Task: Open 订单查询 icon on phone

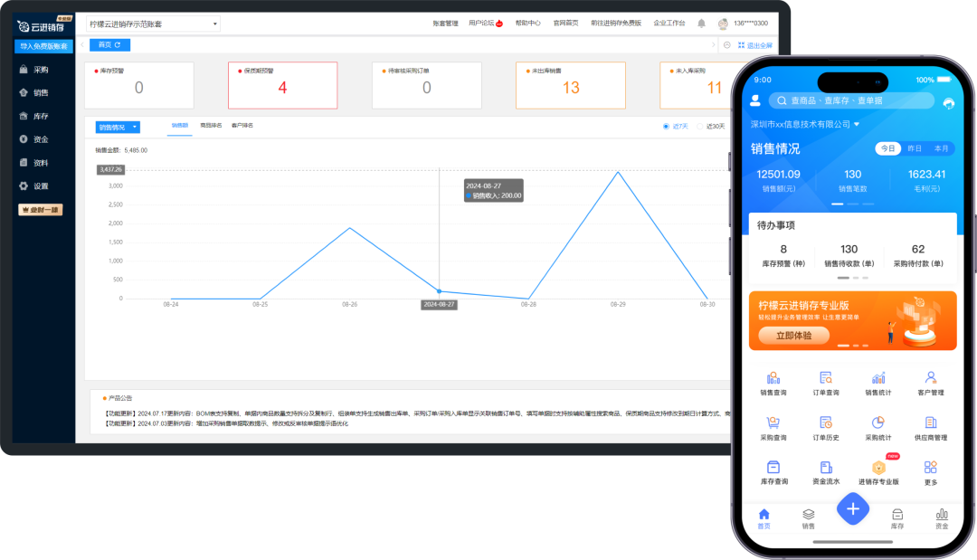Action: pos(826,378)
